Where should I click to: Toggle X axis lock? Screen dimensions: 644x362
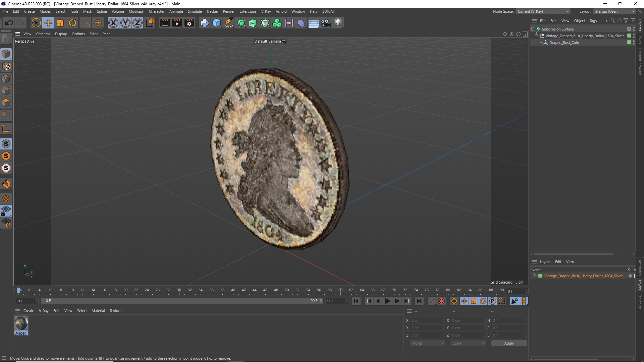(113, 23)
